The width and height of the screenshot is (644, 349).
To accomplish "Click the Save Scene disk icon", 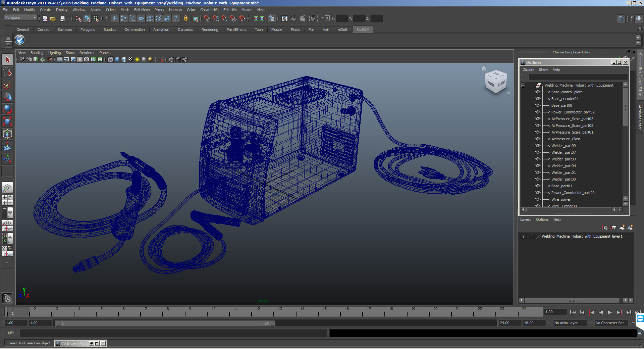I will tap(62, 19).
